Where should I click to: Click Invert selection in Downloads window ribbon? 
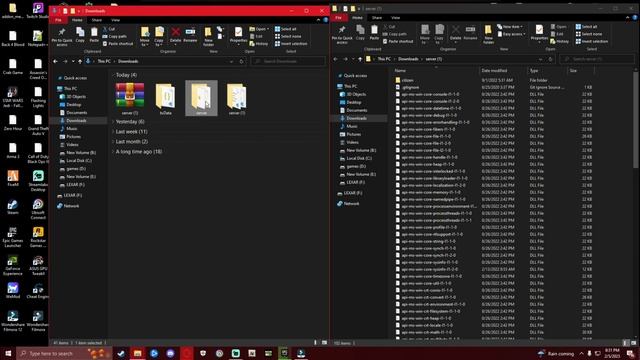tap(291, 44)
